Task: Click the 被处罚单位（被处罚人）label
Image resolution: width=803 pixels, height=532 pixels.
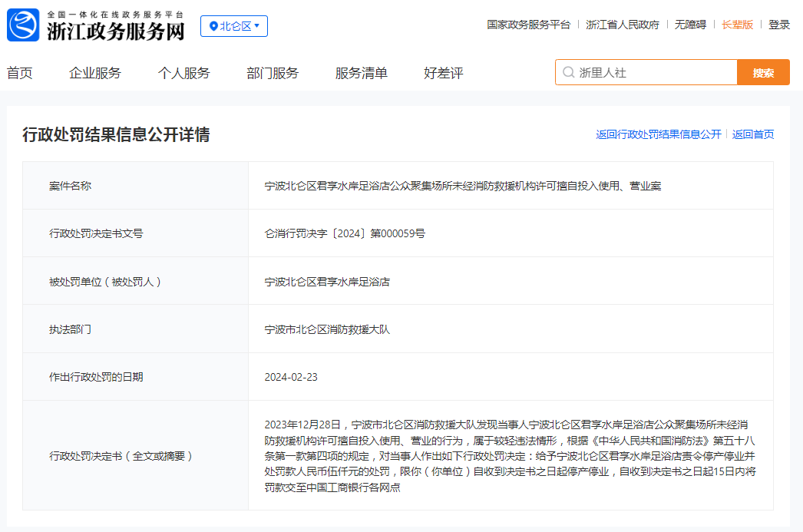Action: [x=105, y=282]
